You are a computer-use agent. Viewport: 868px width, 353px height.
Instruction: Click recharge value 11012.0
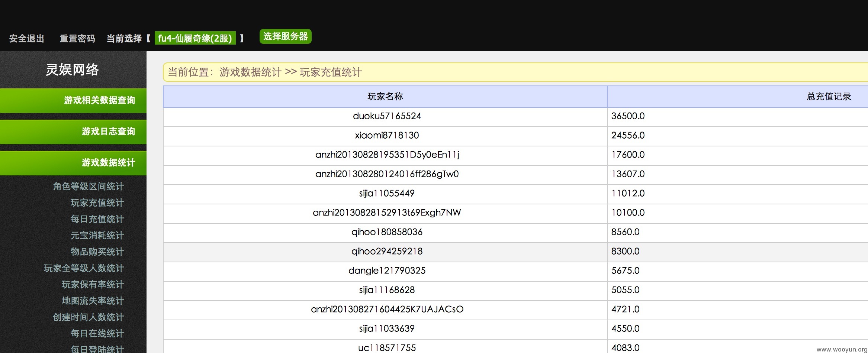(x=628, y=193)
